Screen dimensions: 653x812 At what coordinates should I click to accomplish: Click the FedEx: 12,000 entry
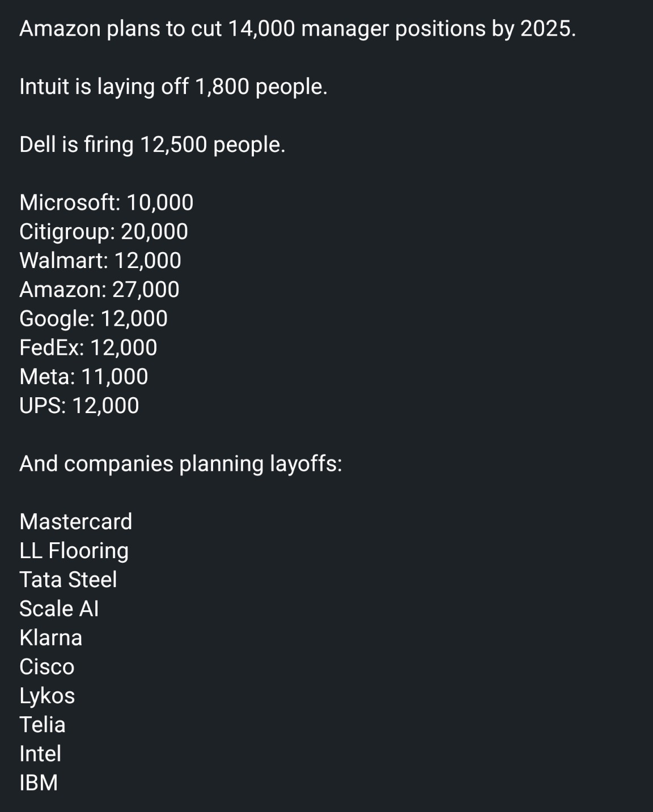(x=88, y=347)
